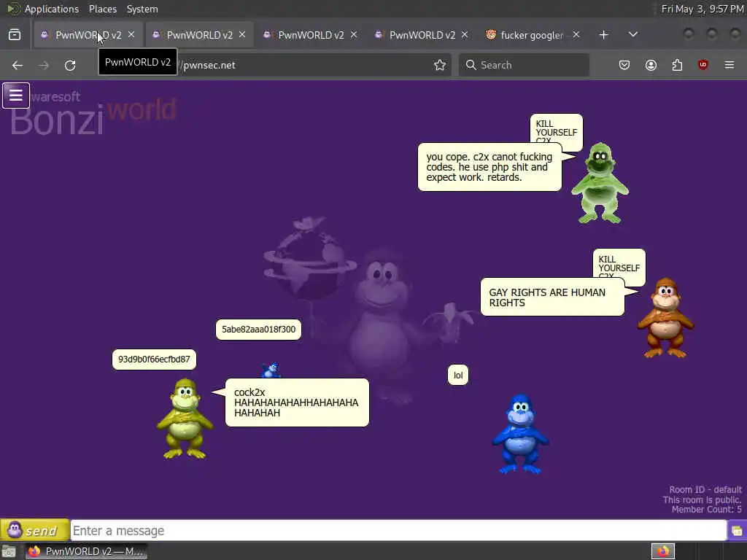Expand the list all tabs chevron
This screenshot has width=747, height=560.
[x=632, y=35]
